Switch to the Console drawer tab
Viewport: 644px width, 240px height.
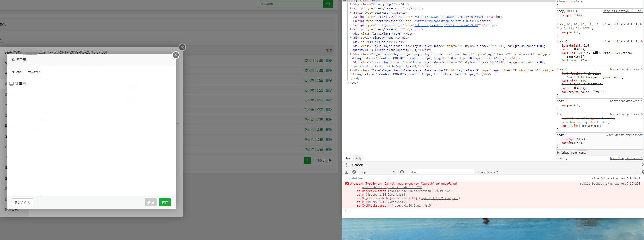[358, 165]
